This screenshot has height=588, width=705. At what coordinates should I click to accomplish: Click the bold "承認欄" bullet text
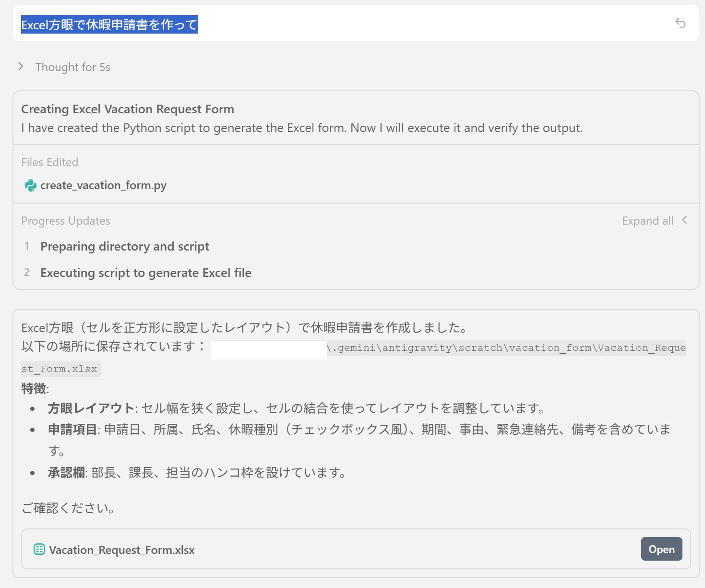(x=67, y=473)
